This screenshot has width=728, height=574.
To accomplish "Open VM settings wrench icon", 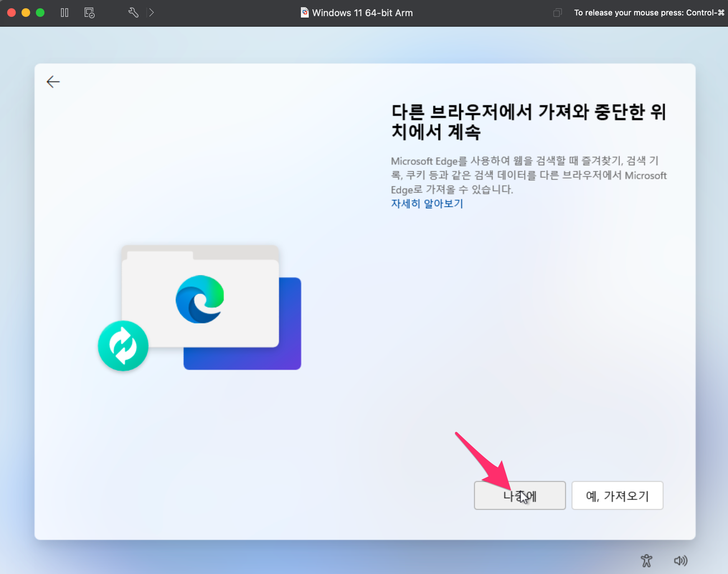I will pyautogui.click(x=133, y=13).
